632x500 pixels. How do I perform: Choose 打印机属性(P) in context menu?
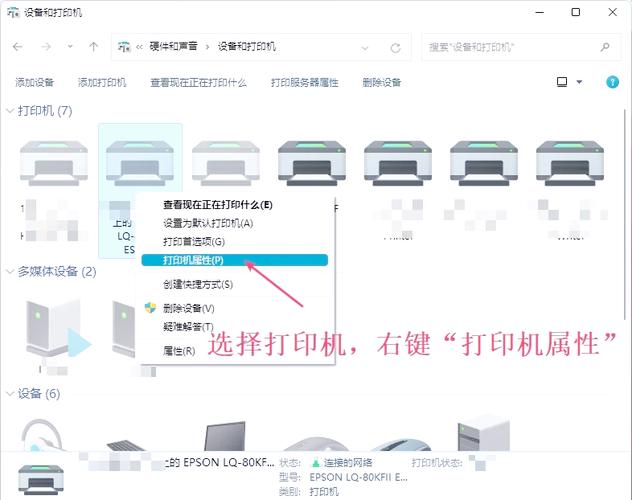pos(235,260)
